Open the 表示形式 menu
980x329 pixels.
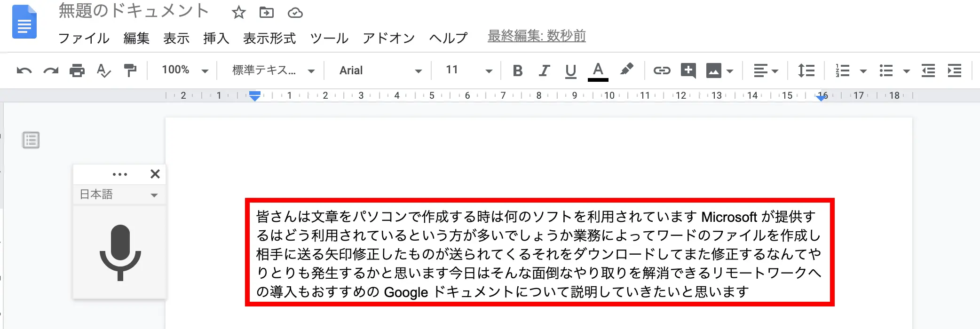pos(269,38)
